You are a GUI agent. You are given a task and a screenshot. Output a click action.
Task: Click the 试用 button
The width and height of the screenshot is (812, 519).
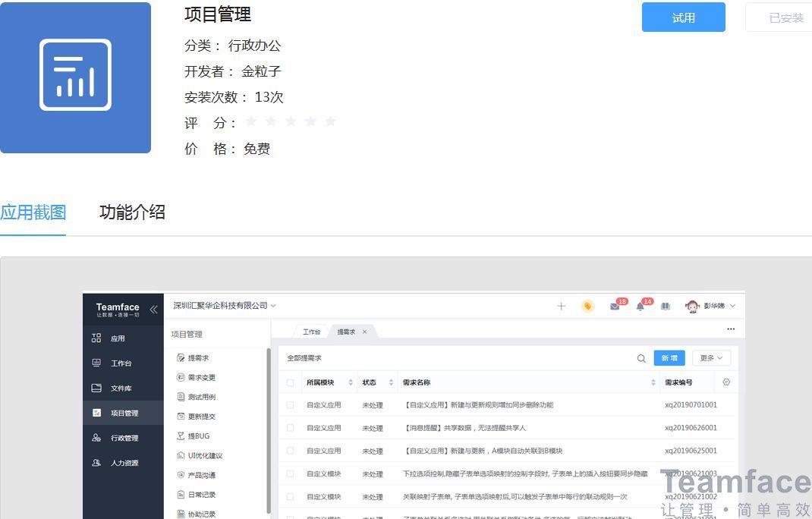click(x=682, y=17)
